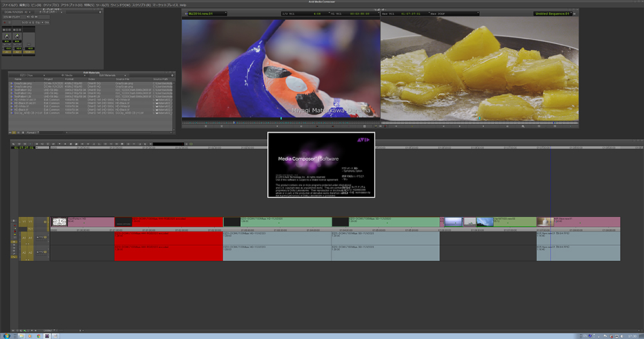This screenshot has width=644, height=339.
Task: Toggle A1 track solo/mute control
Action: (41, 237)
